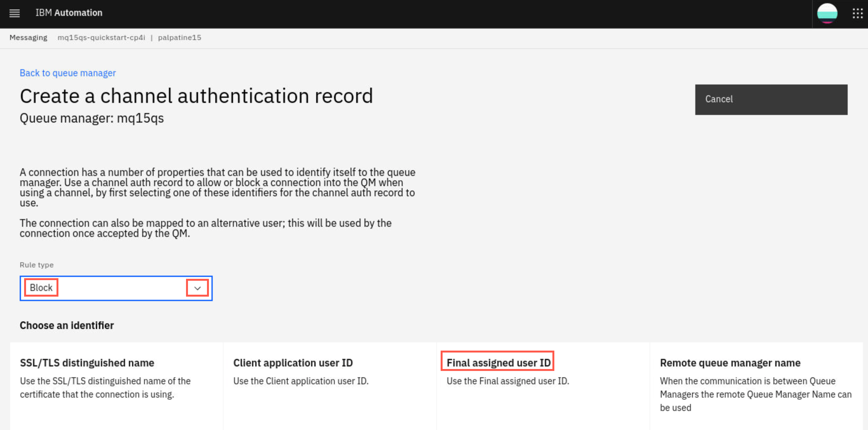Choose the Final assigned user ID card

(543, 386)
